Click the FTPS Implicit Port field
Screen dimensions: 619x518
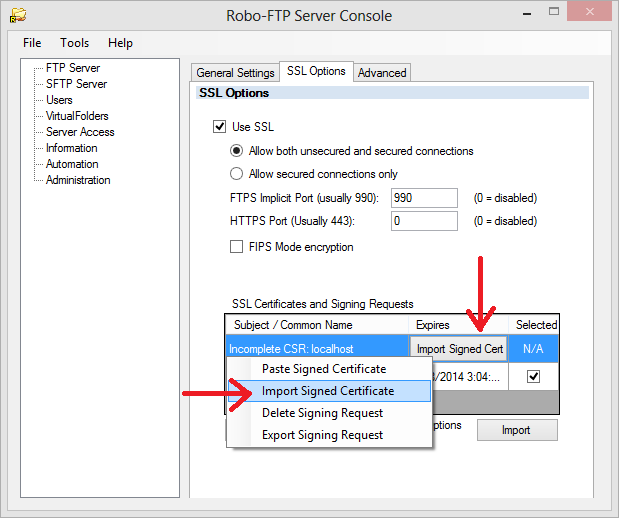424,198
